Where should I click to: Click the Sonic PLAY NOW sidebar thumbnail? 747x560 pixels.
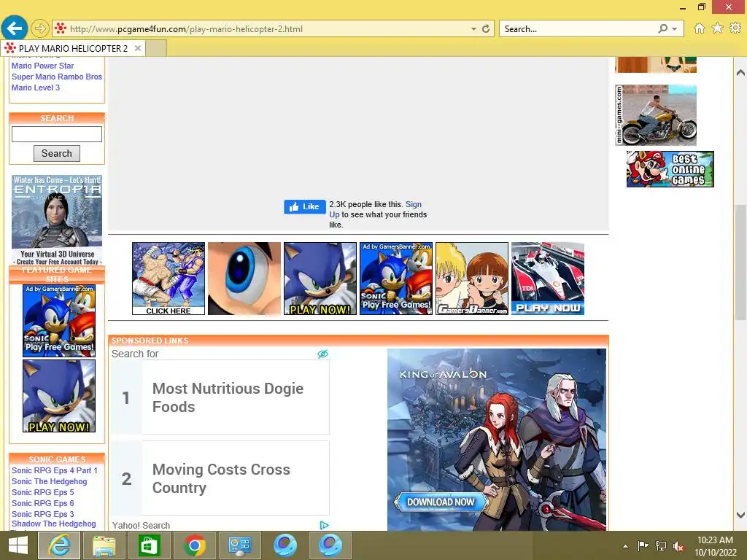point(59,396)
